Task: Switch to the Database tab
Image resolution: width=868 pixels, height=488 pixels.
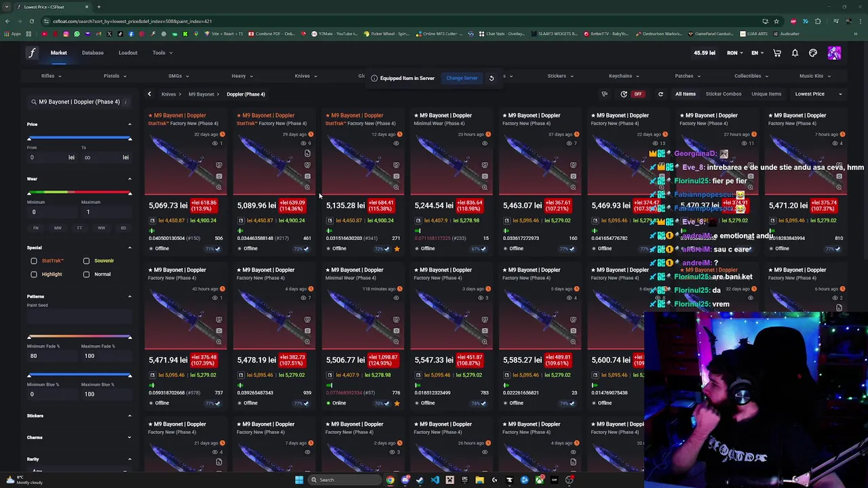Action: tap(93, 53)
